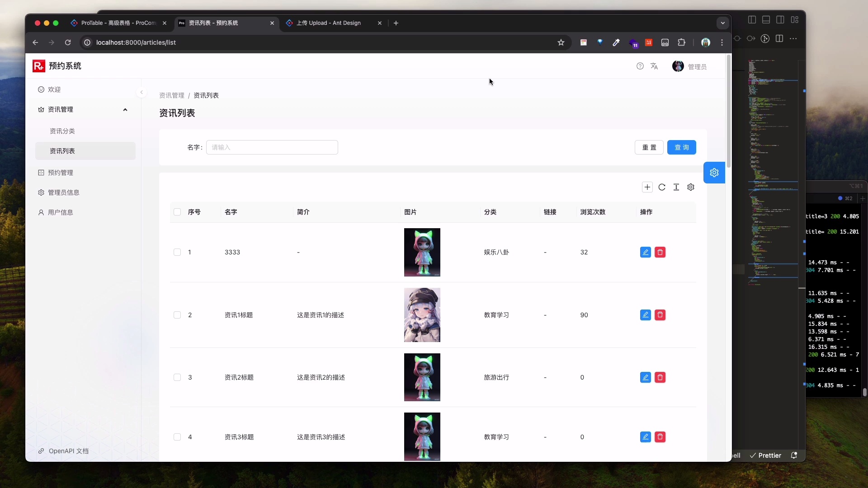This screenshot has height=488, width=868.
Task: Check the checkbox for row 4
Action: click(x=177, y=437)
